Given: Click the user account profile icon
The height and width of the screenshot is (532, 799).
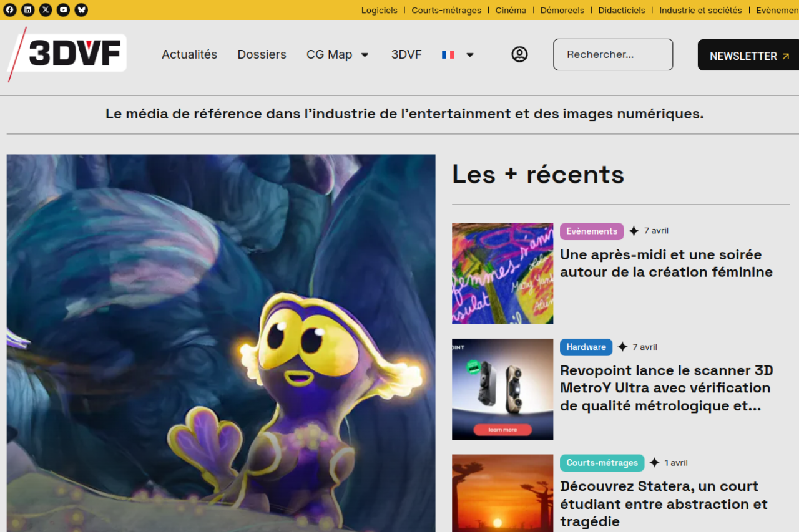Looking at the screenshot, I should click(519, 54).
